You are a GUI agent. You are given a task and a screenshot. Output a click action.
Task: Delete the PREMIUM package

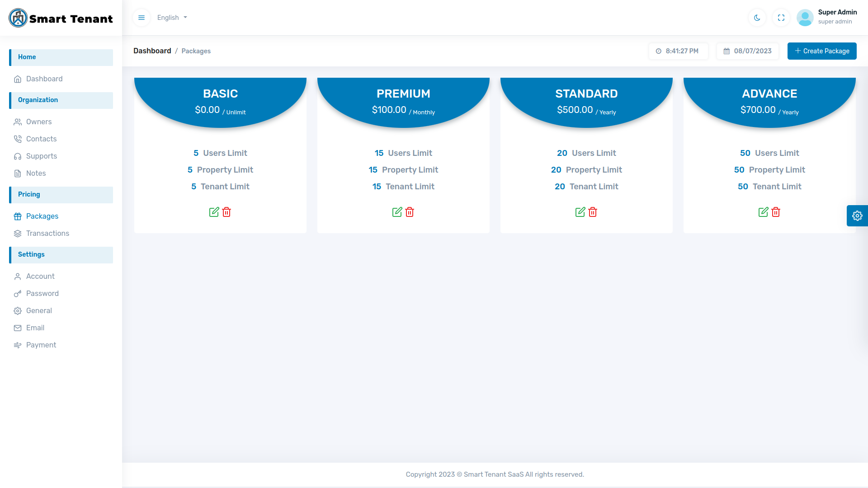click(x=410, y=212)
